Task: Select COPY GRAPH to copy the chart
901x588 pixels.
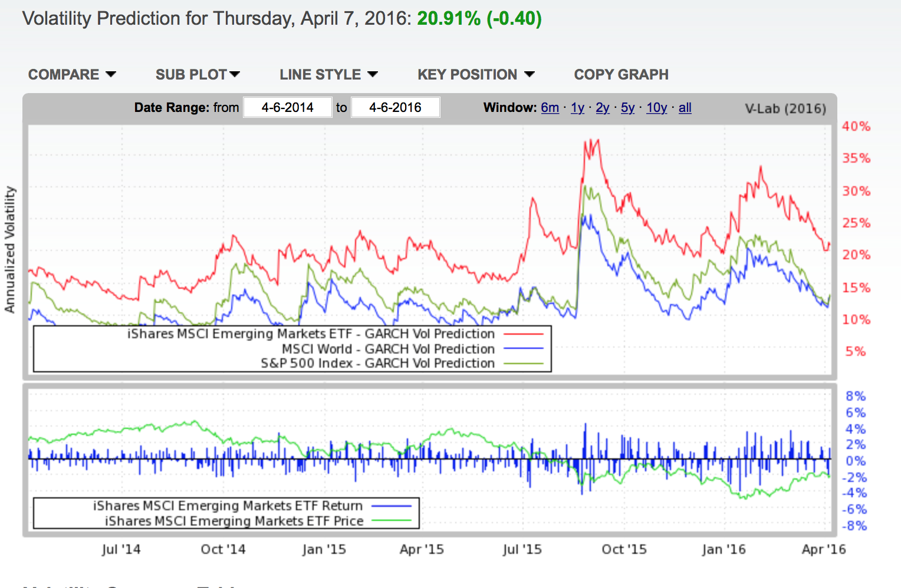Action: (620, 74)
